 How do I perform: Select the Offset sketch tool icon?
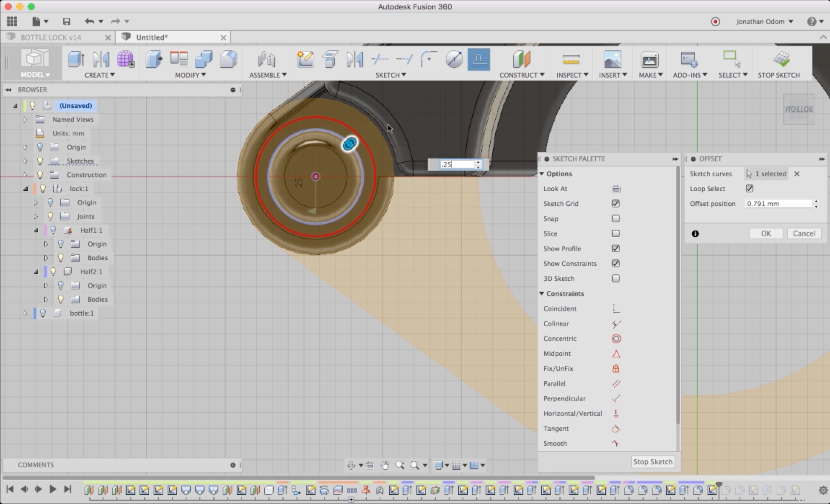point(478,59)
